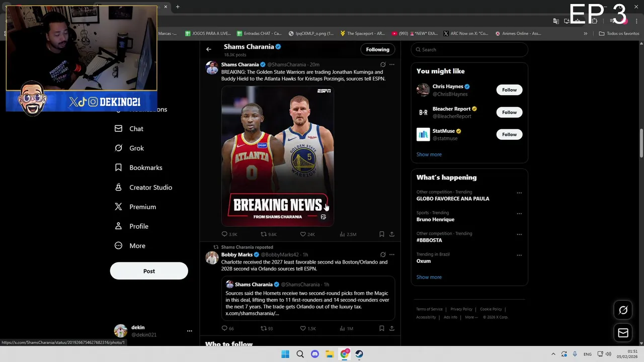644x362 pixels.
Task: Follow Chris Haynes
Action: [509, 90]
